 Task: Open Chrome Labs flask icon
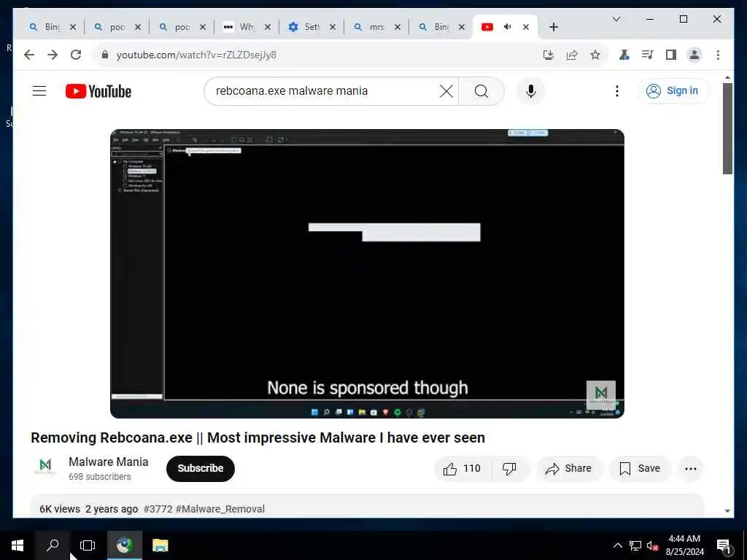(x=624, y=55)
